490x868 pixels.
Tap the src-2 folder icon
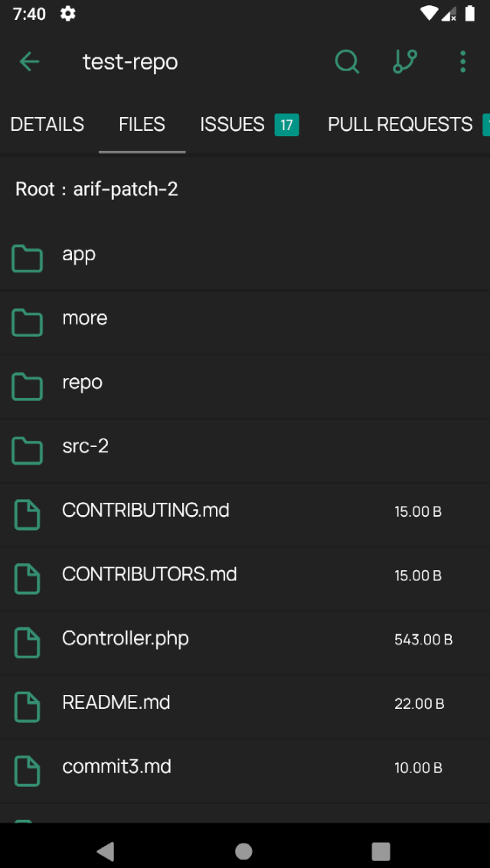[x=27, y=451]
